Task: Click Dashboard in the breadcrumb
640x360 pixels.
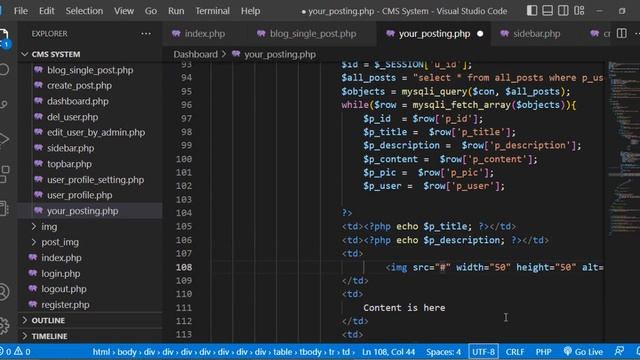Action: coord(195,54)
